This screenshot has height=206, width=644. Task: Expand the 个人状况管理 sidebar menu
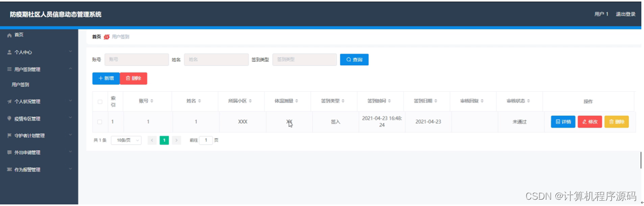[70, 101]
